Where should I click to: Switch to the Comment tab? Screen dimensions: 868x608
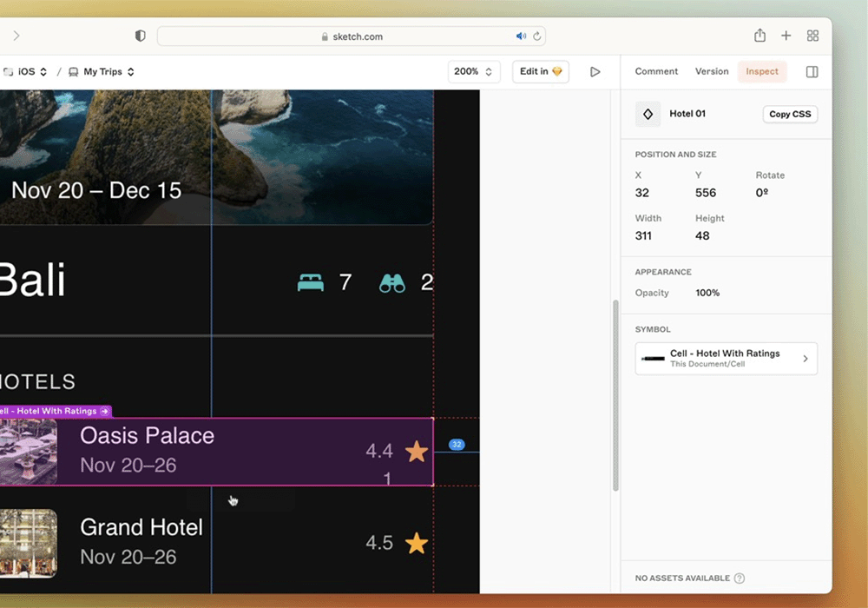[x=656, y=71]
